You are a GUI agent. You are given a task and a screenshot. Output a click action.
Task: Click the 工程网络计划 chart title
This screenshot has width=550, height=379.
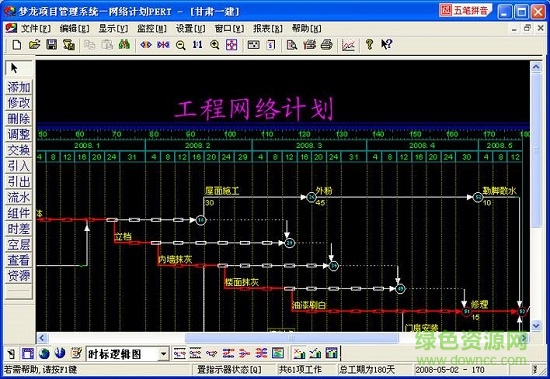pos(254,109)
